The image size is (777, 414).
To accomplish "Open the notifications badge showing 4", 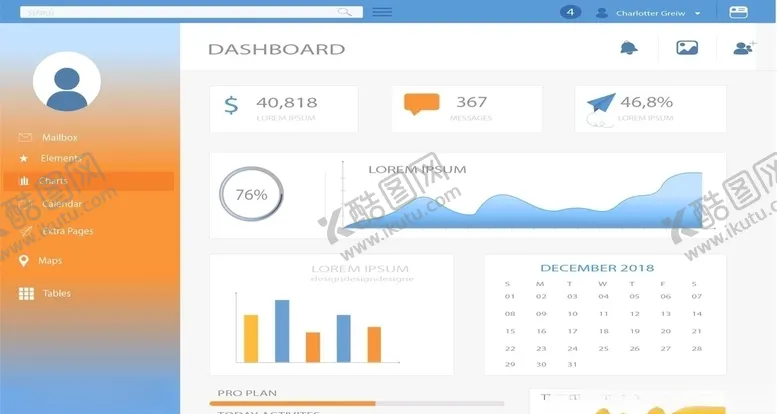I will pos(570,12).
